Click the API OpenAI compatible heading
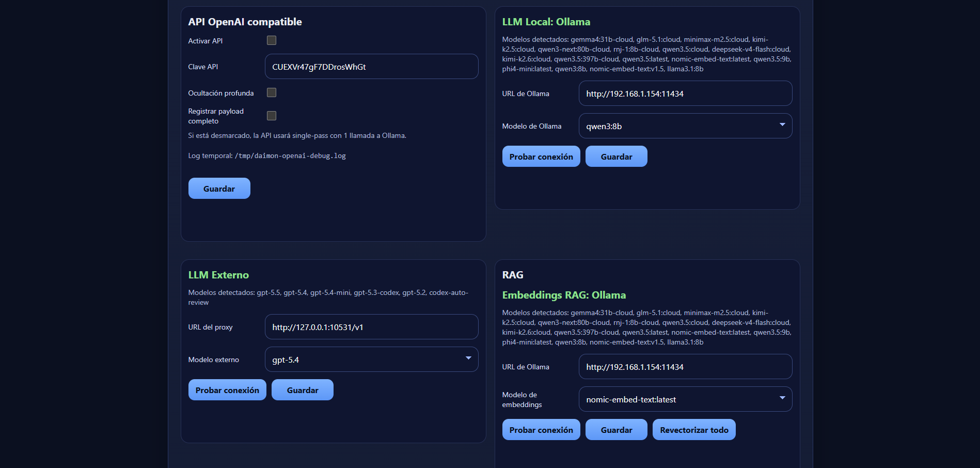 [x=245, y=22]
